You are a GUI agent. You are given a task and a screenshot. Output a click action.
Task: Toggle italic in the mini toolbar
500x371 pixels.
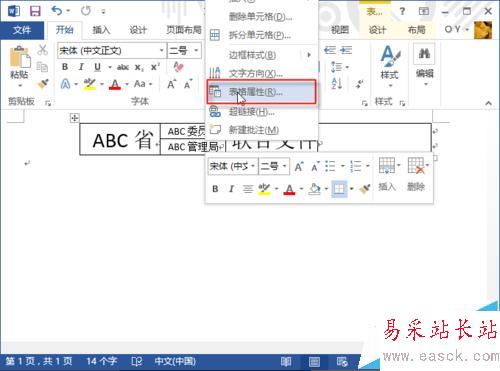click(x=231, y=189)
